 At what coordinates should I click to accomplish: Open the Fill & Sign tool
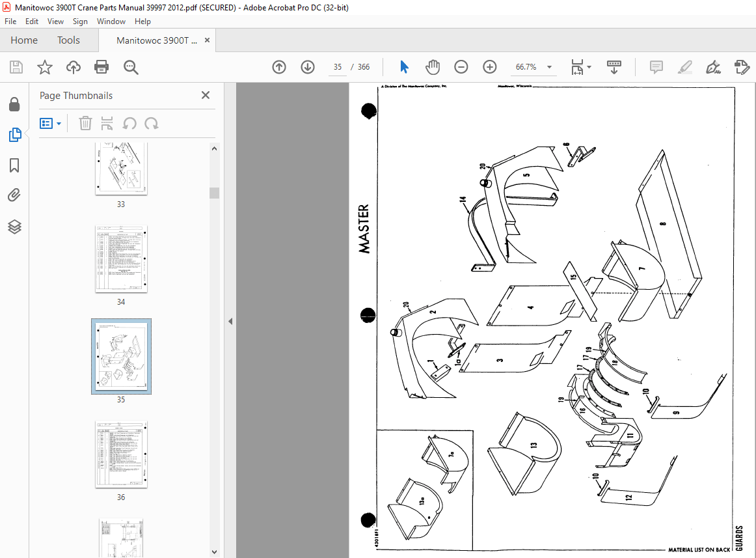(x=713, y=66)
